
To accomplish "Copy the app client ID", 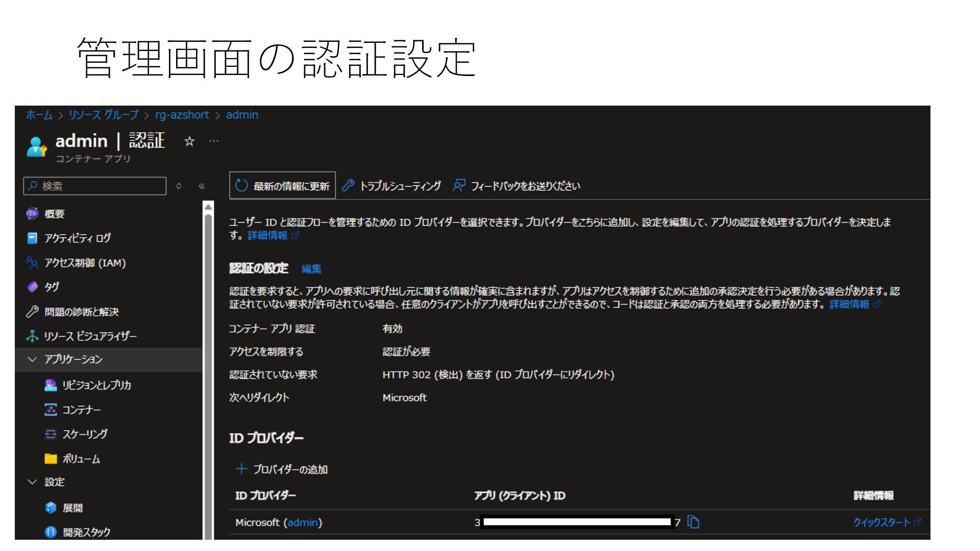I will [x=693, y=522].
